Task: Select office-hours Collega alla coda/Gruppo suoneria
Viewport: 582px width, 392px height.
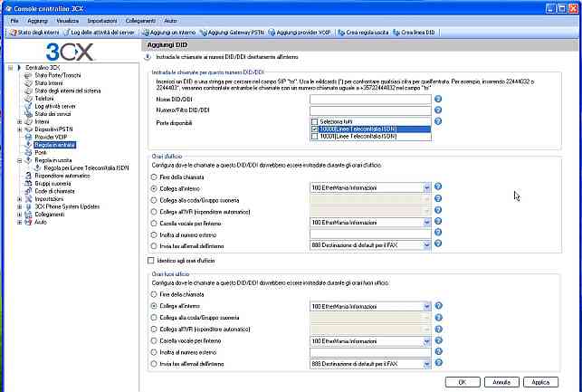Action: 154,200
